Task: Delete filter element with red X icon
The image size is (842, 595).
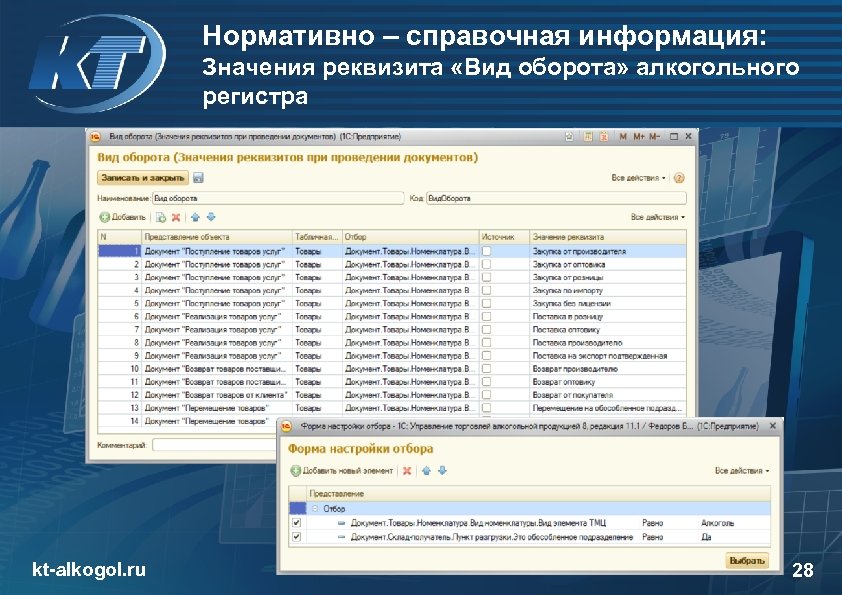Action: pyautogui.click(x=407, y=471)
